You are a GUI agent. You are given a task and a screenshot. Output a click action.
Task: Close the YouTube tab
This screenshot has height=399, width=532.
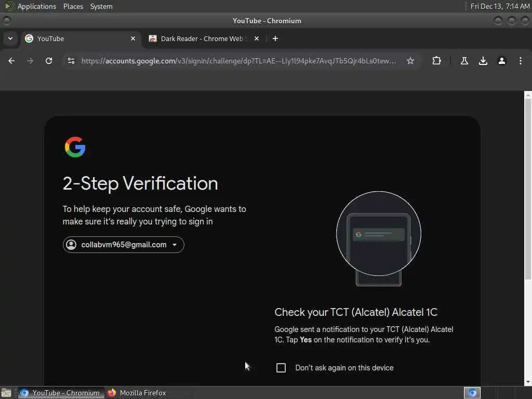(x=133, y=38)
